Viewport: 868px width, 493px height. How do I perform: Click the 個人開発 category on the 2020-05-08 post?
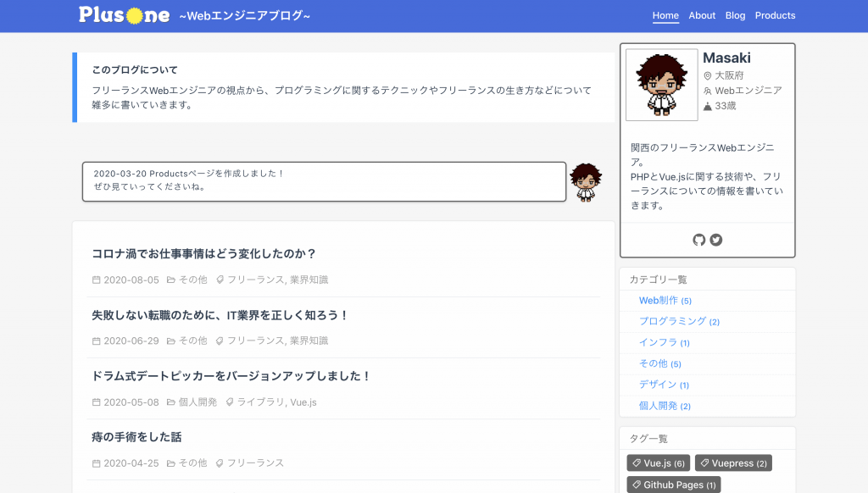[x=198, y=402]
